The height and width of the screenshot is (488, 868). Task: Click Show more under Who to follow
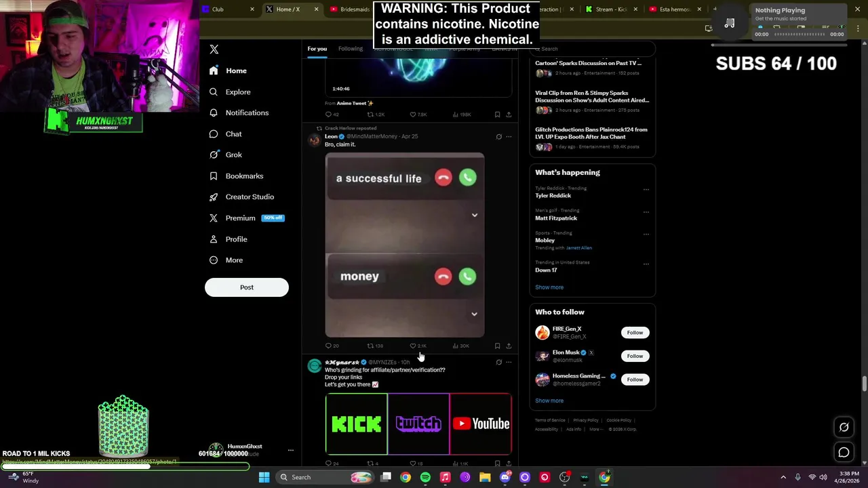pyautogui.click(x=549, y=401)
